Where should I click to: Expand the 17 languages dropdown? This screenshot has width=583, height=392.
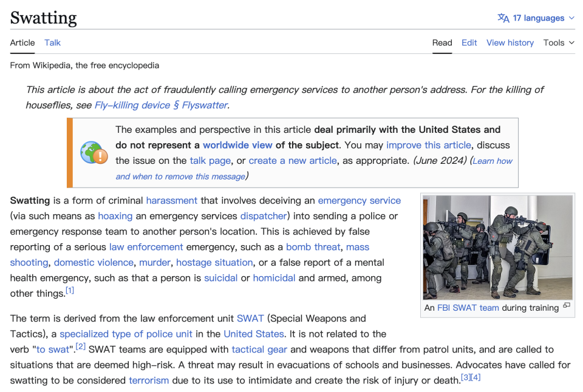(x=536, y=18)
